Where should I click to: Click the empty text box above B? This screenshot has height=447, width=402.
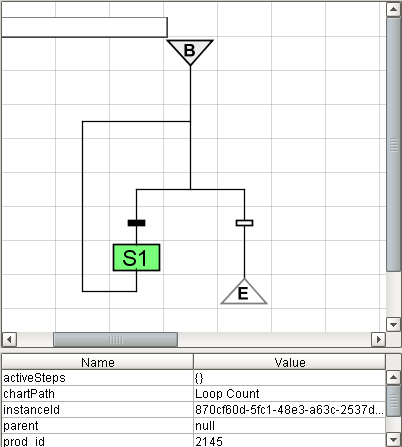click(84, 27)
